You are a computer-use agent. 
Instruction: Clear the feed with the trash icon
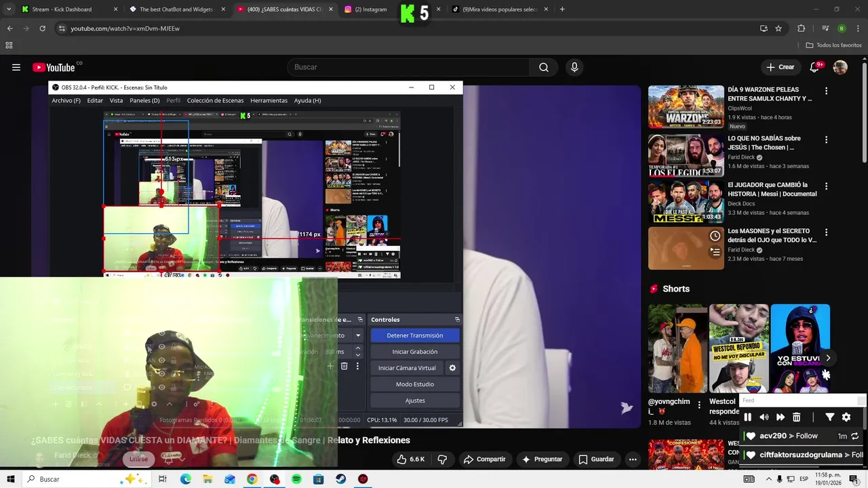click(797, 418)
